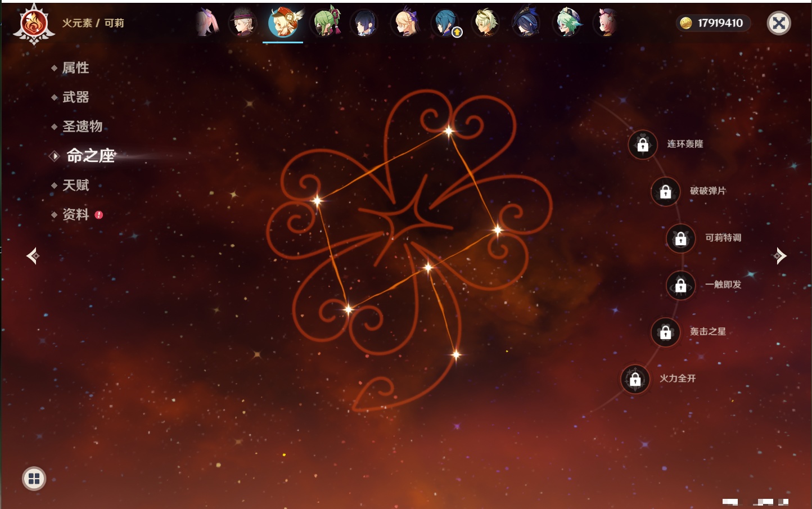812x509 pixels.
Task: Click the 火元素 / 可莉 header text
Action: (93, 23)
